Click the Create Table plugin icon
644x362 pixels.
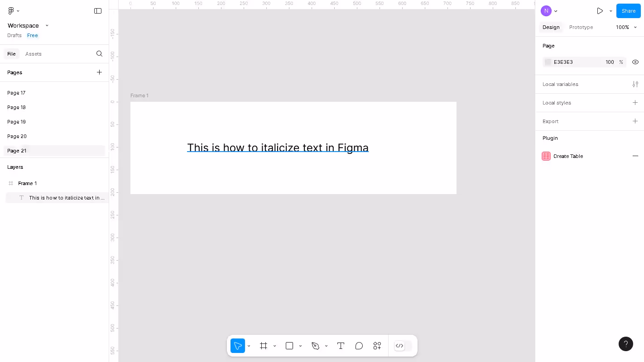pos(546,156)
